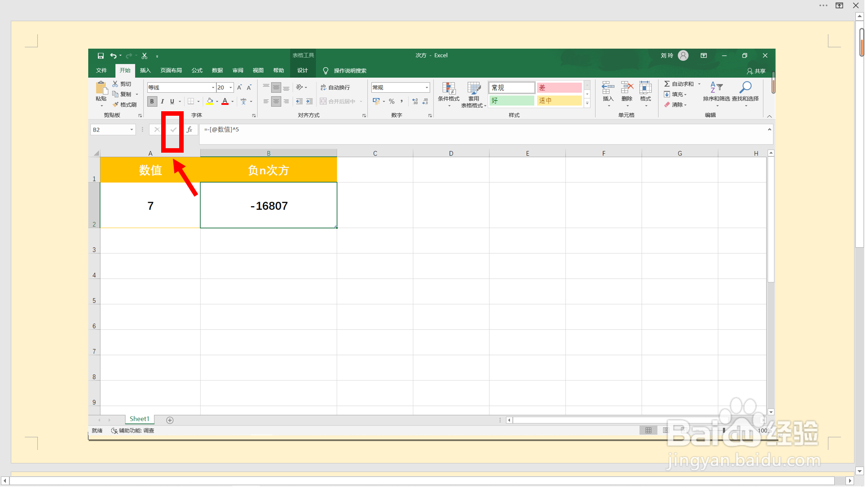This screenshot has width=868, height=490.
Task: Open the Formulas ribbon tab
Action: (x=197, y=71)
